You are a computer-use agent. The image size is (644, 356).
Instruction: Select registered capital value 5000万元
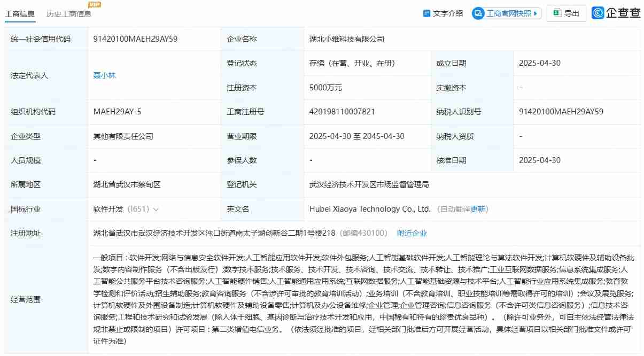tap(325, 88)
